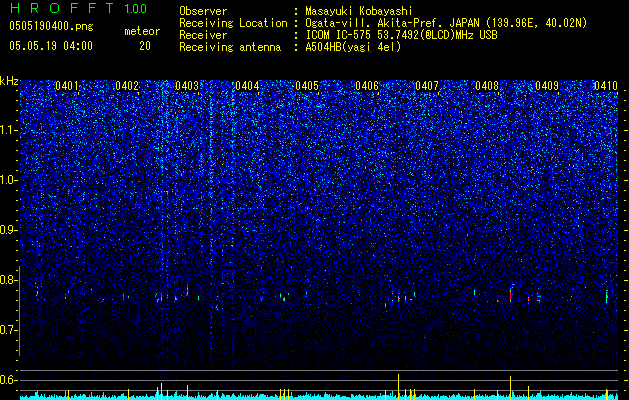This screenshot has height=400, width=629.
Task: Click the 1.1 frequency axis label
Action: [9, 130]
